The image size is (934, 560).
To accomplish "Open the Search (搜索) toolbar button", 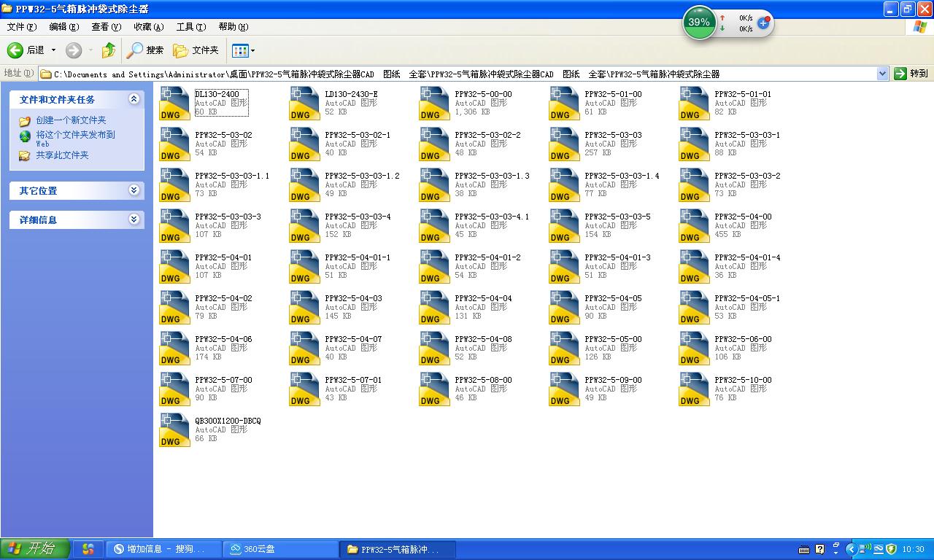I will (x=145, y=50).
